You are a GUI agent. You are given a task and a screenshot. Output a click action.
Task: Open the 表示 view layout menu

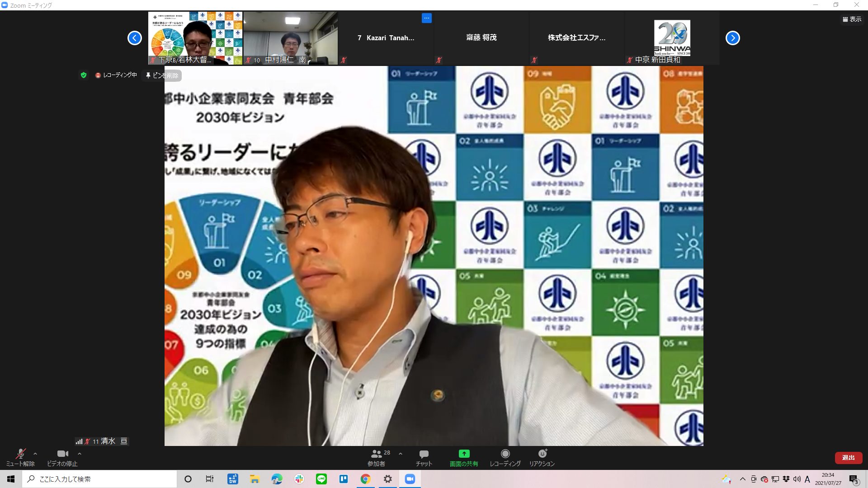[x=852, y=19]
